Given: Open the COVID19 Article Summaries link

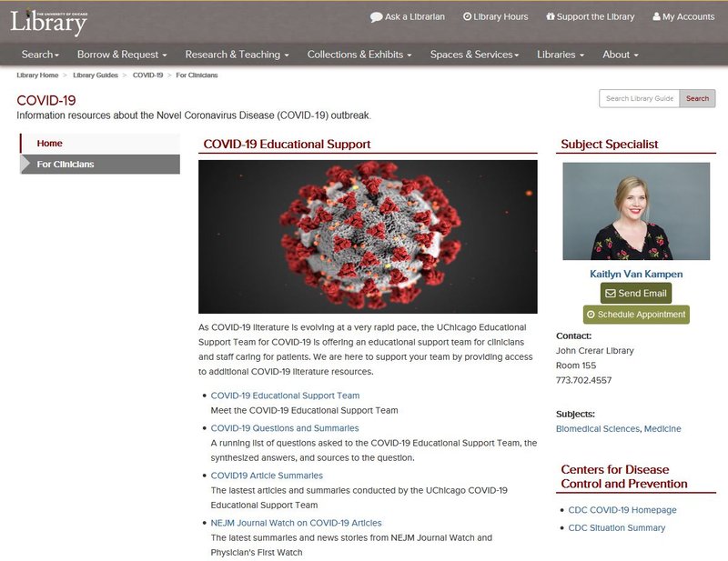Looking at the screenshot, I should coord(267,476).
